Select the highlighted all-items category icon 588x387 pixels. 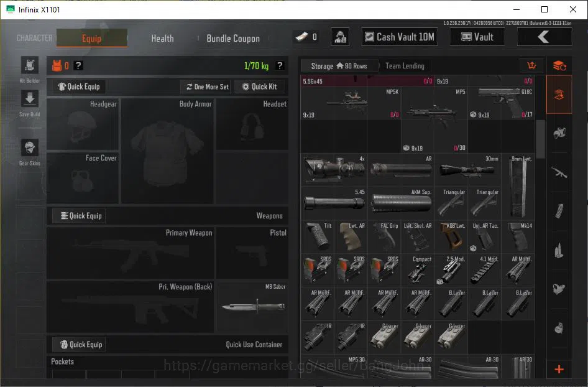(559, 95)
